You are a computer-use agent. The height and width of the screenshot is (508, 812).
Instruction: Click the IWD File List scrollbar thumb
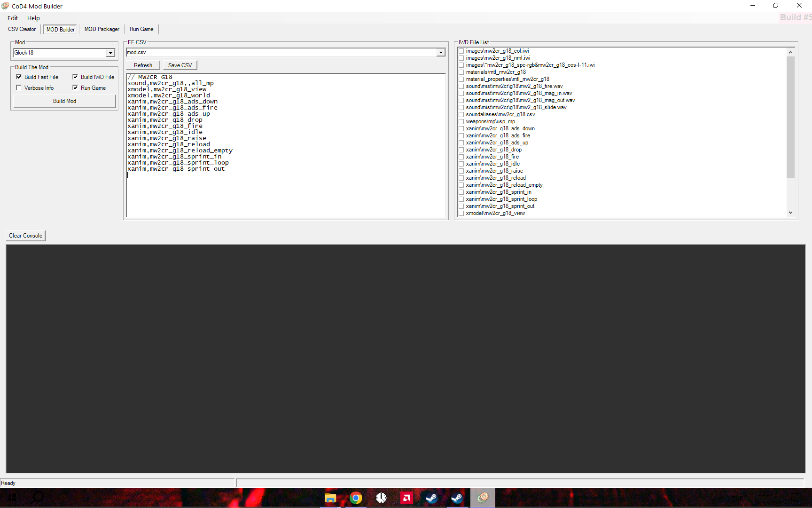point(790,117)
